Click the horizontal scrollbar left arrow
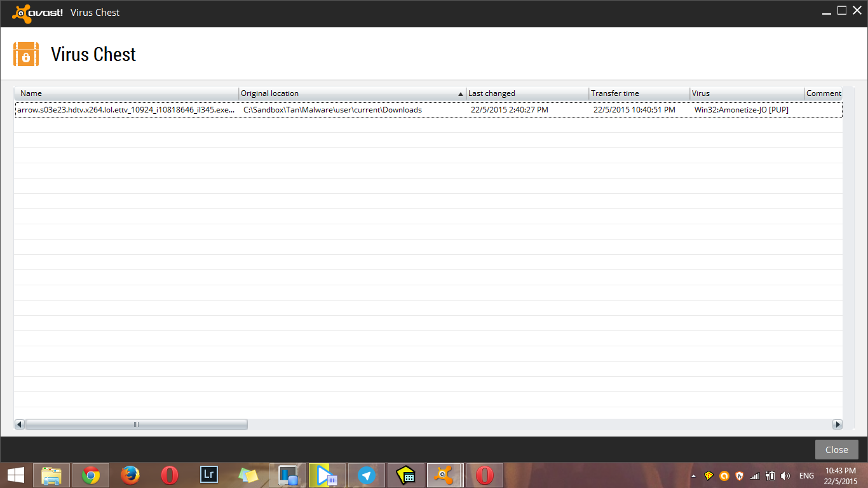 (x=19, y=424)
